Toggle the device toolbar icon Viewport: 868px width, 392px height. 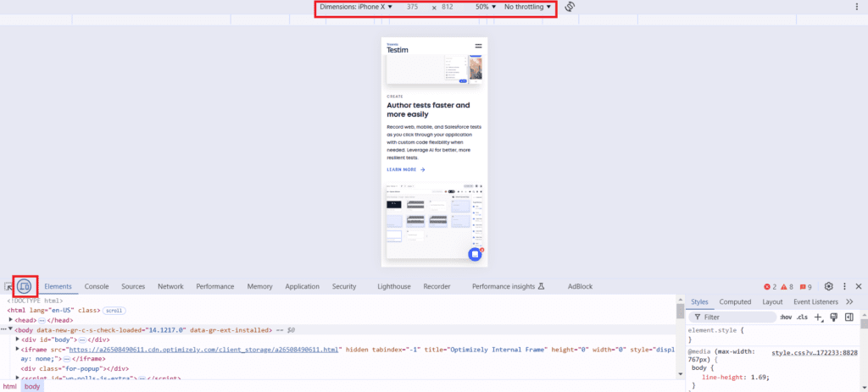click(x=24, y=286)
